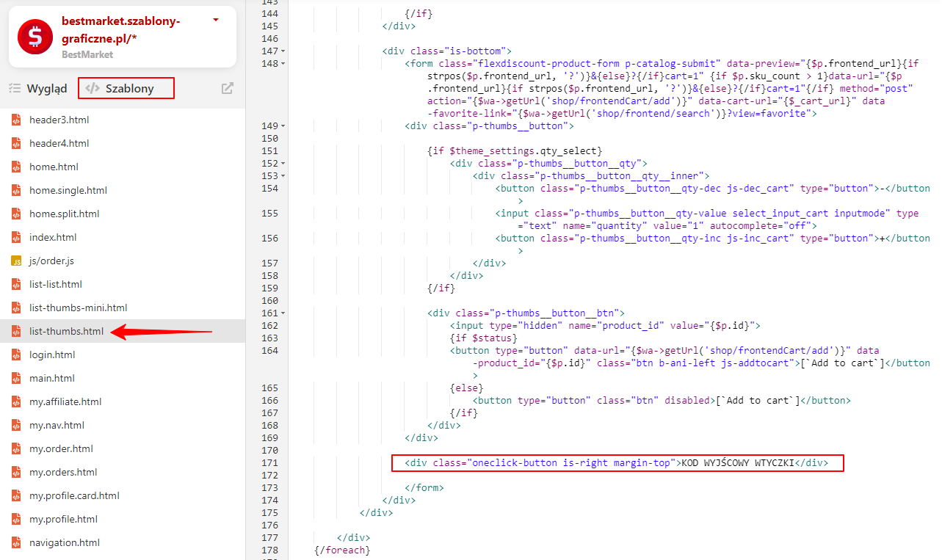Image resolution: width=942 pixels, height=560 pixels.
Task: Click the file icon next to header4.html
Action: click(x=17, y=143)
